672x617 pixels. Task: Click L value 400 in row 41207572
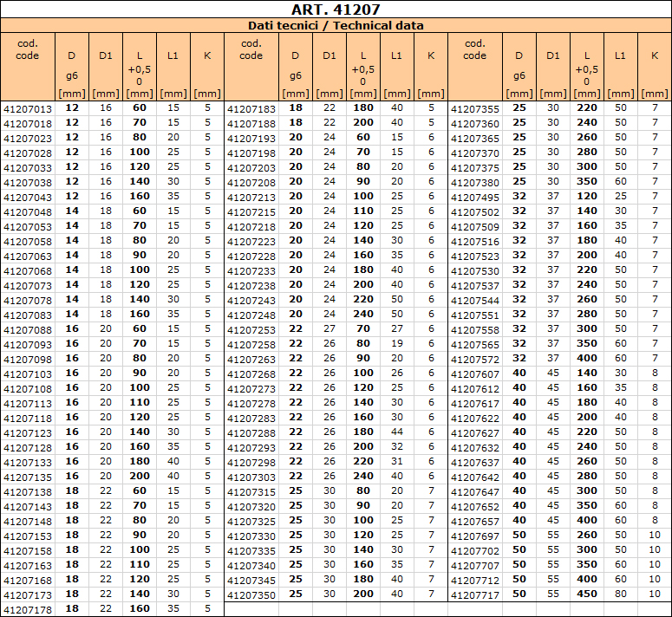point(587,359)
